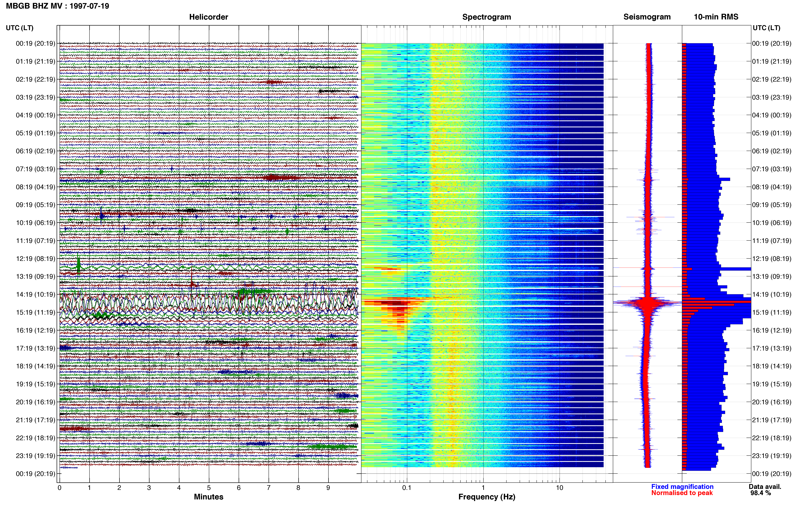This screenshot has height=508, width=812.
Task: Select the '98.4 %' data availability value
Action: [x=761, y=493]
